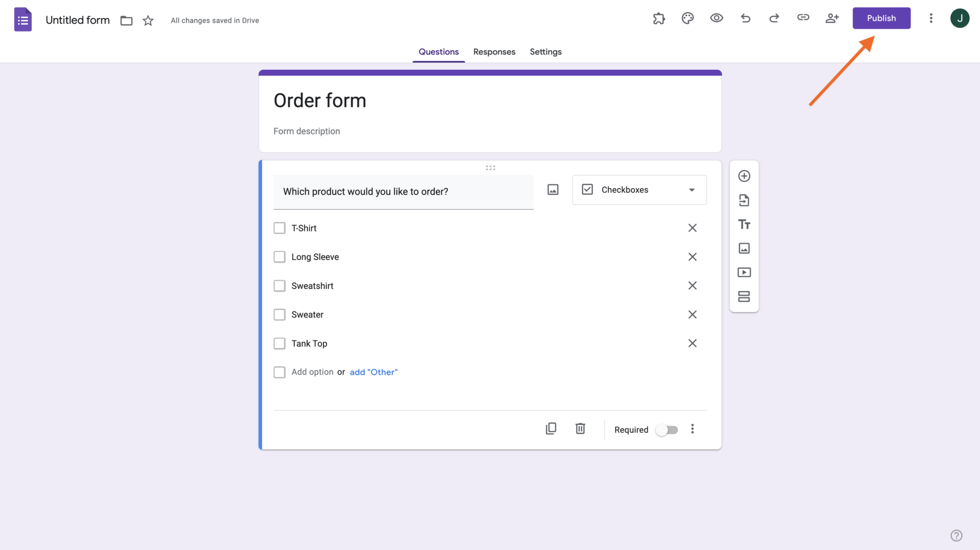Screen dimensions: 980x550
Task: Add a video to the form
Action: click(x=745, y=272)
